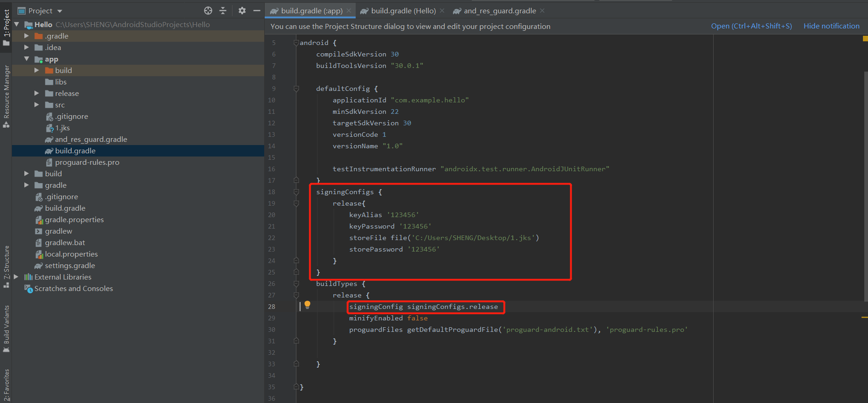Click Open Project Structure link
868x403 pixels.
click(x=751, y=26)
